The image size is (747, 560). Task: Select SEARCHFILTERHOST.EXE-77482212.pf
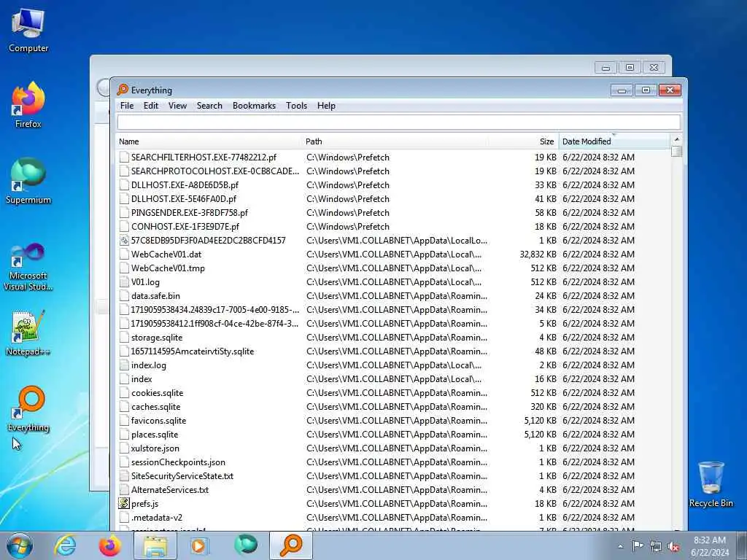pos(204,157)
